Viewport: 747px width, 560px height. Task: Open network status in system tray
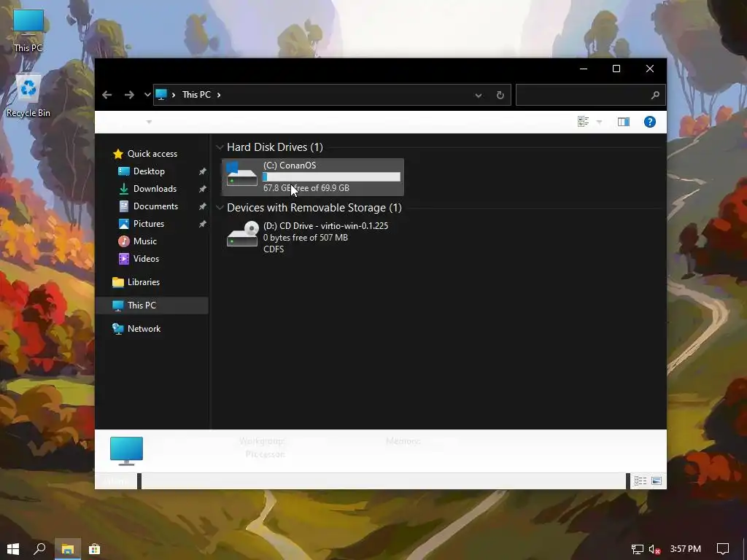click(638, 549)
